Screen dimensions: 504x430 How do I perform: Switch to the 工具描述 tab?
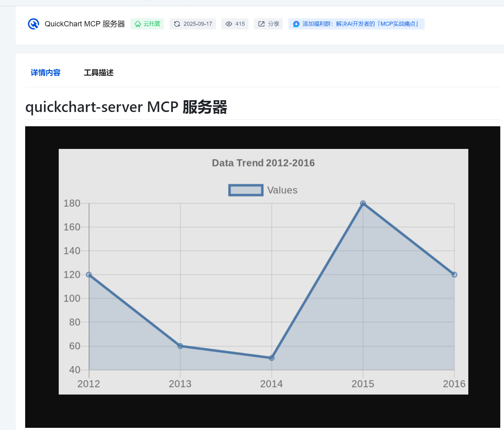[x=98, y=73]
